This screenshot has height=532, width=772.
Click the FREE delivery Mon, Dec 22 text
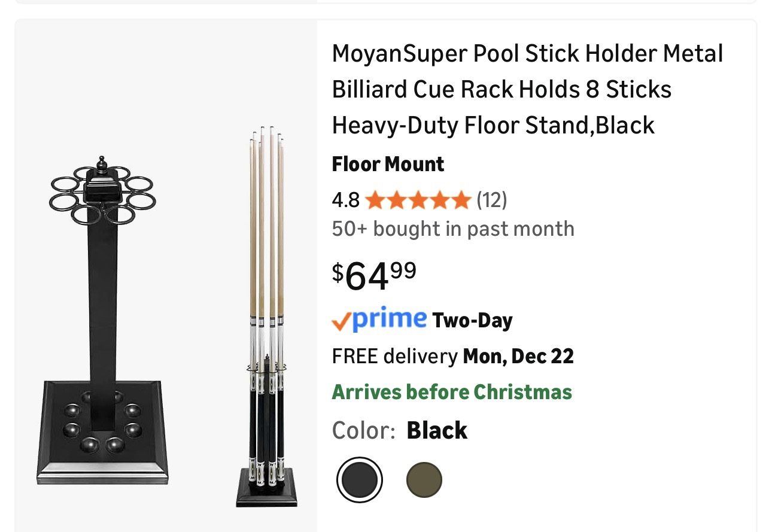pyautogui.click(x=452, y=356)
